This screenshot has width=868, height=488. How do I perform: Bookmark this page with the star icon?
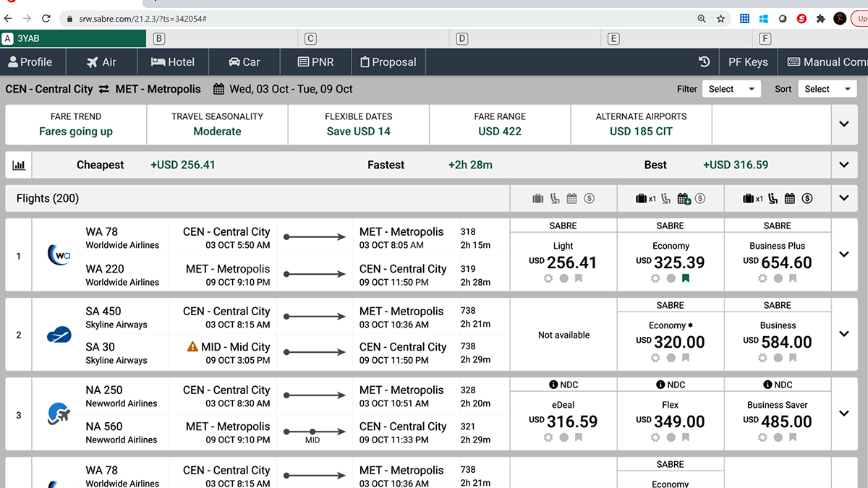coord(721,19)
